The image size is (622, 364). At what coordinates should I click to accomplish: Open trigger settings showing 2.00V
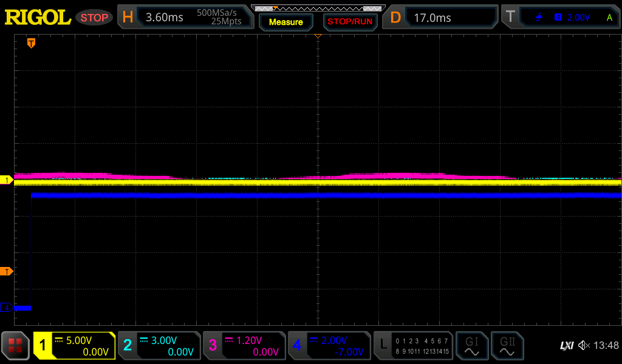tap(559, 18)
